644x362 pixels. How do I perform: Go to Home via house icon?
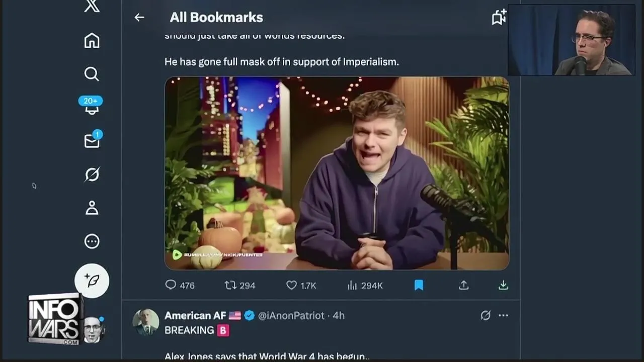(92, 40)
